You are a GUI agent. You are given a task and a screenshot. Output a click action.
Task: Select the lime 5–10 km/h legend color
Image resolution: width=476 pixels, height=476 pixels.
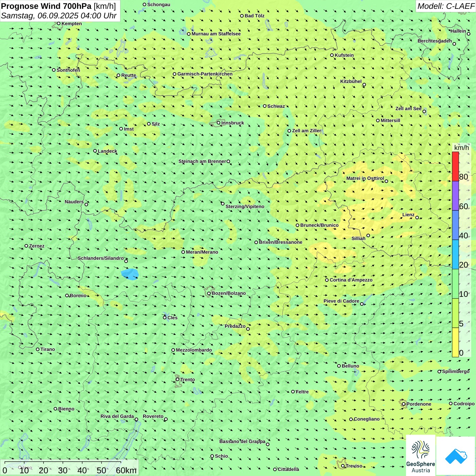455,313
